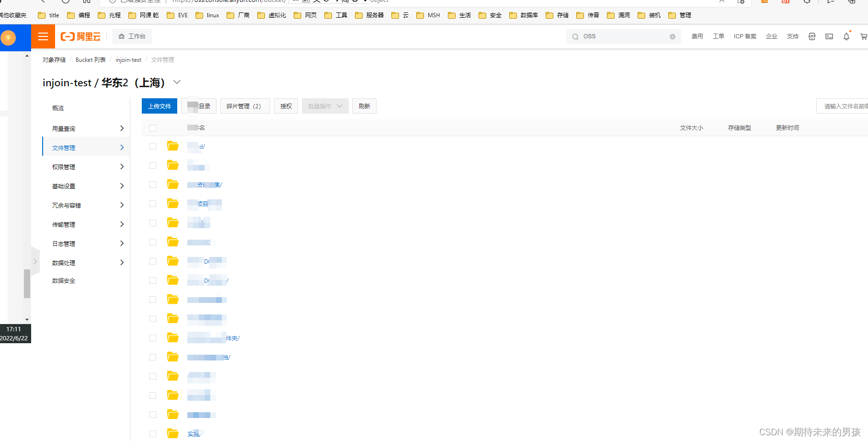Expand the 用量查询 sidebar chevron
The width and height of the screenshot is (868, 441).
tap(122, 128)
